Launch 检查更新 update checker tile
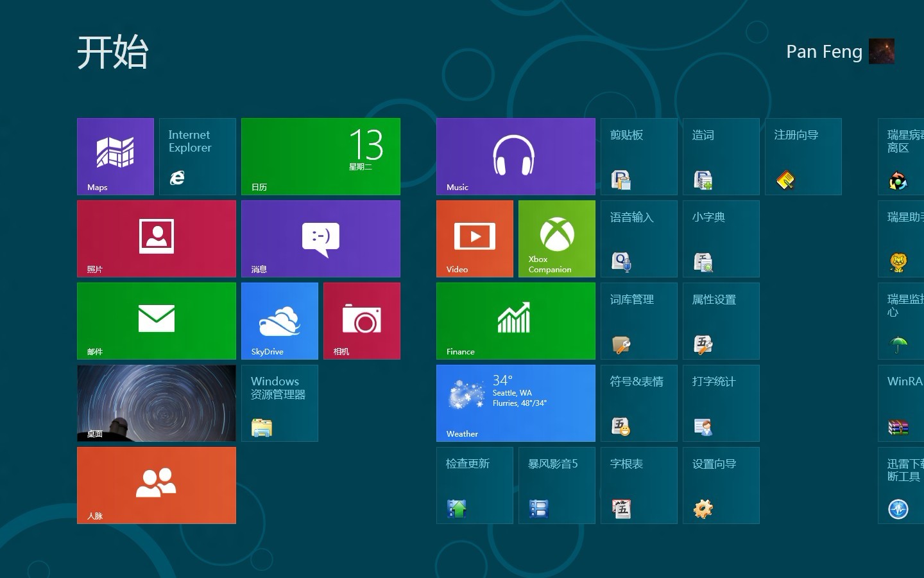The image size is (924, 578). pos(475,486)
